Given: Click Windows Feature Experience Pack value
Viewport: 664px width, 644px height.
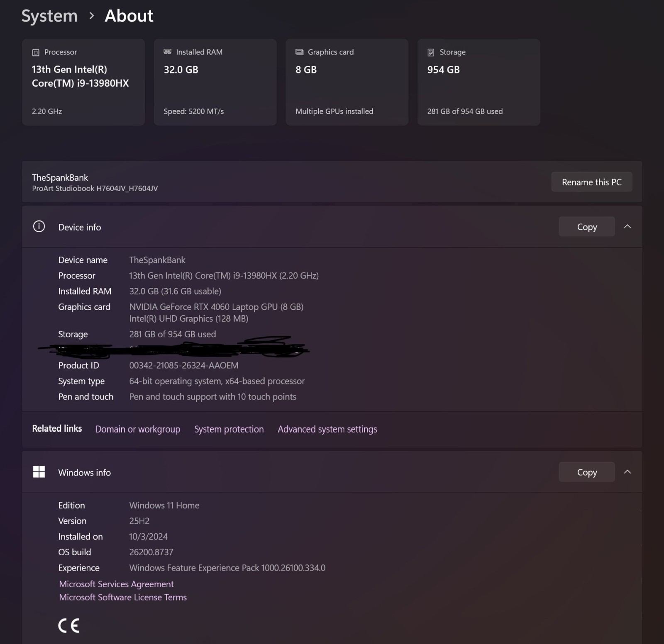Looking at the screenshot, I should pyautogui.click(x=227, y=568).
